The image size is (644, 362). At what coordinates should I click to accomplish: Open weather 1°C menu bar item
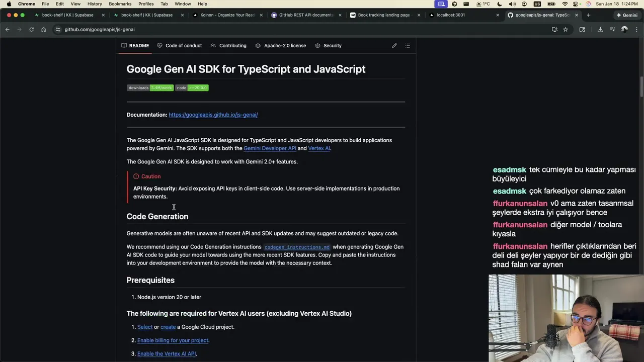[x=484, y=4]
